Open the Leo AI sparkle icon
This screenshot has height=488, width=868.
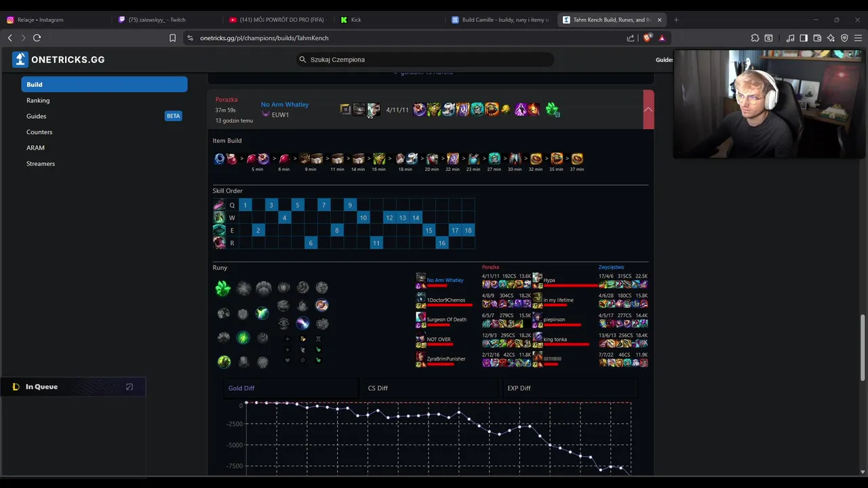point(831,38)
